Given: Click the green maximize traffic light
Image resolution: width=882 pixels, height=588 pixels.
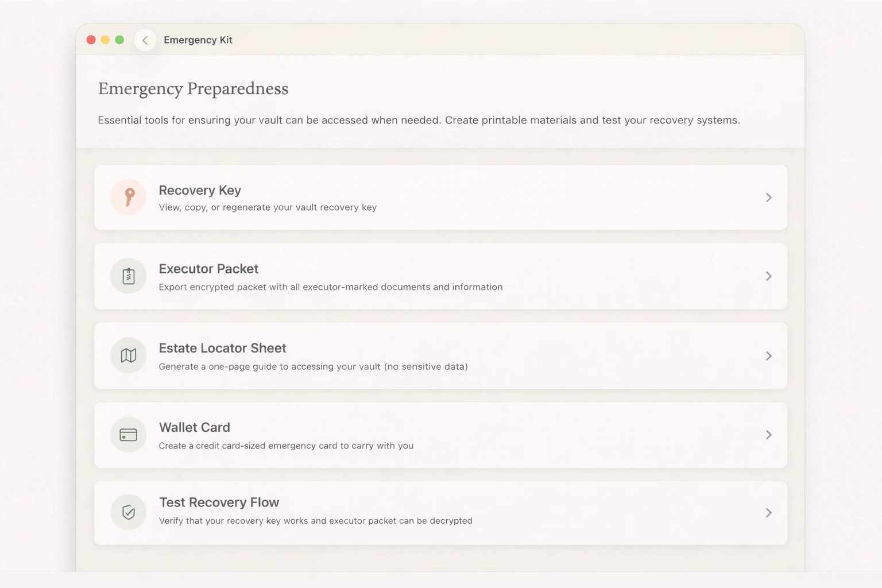Looking at the screenshot, I should 119,40.
